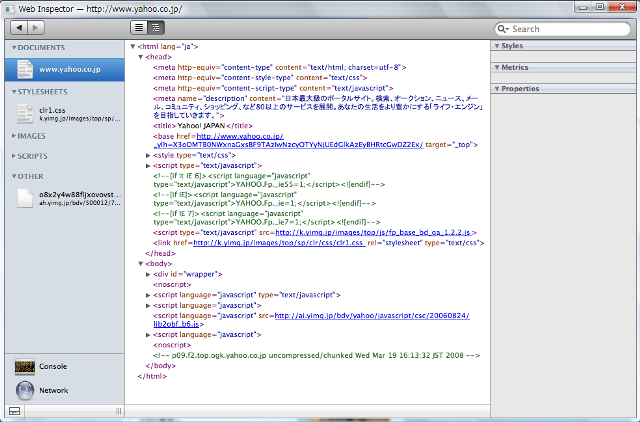Select the www.yahoo.co.jp document row

64,69
